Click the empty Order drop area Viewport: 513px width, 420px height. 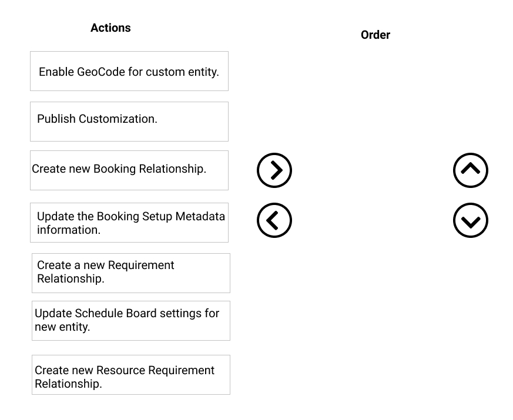(373, 196)
